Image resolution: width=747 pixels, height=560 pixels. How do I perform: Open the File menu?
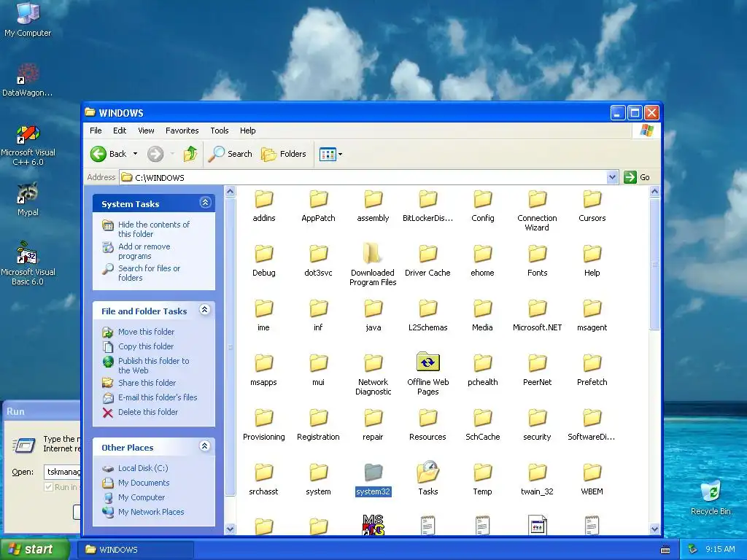pos(96,131)
